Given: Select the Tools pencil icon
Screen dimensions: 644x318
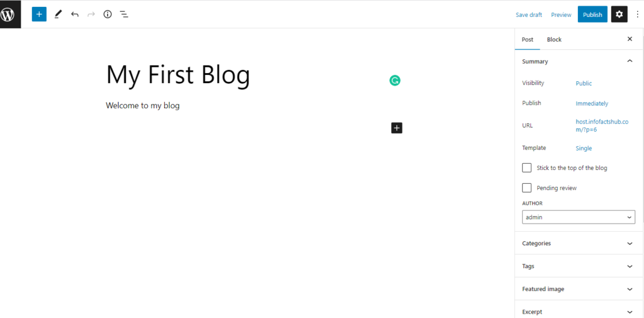Looking at the screenshot, I should [x=58, y=14].
